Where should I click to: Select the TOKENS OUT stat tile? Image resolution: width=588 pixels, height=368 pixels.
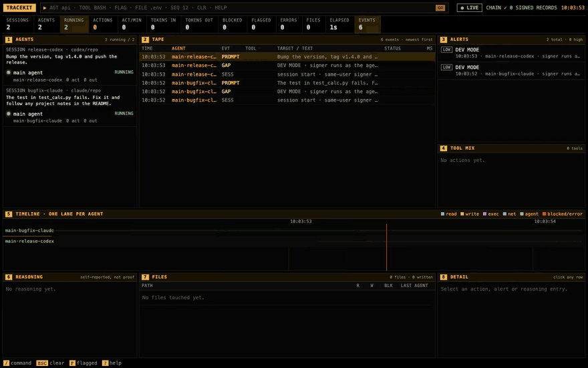[x=199, y=24]
